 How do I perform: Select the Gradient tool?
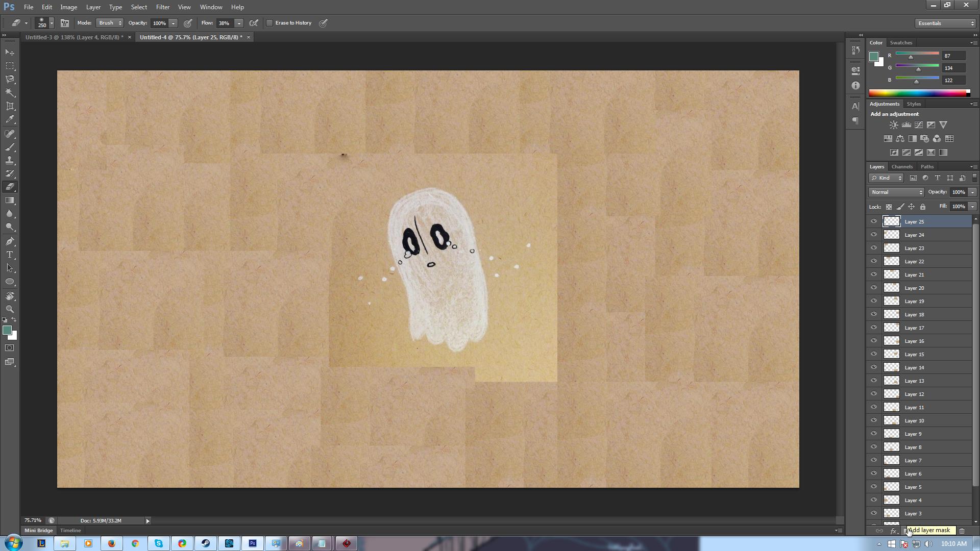(x=10, y=201)
